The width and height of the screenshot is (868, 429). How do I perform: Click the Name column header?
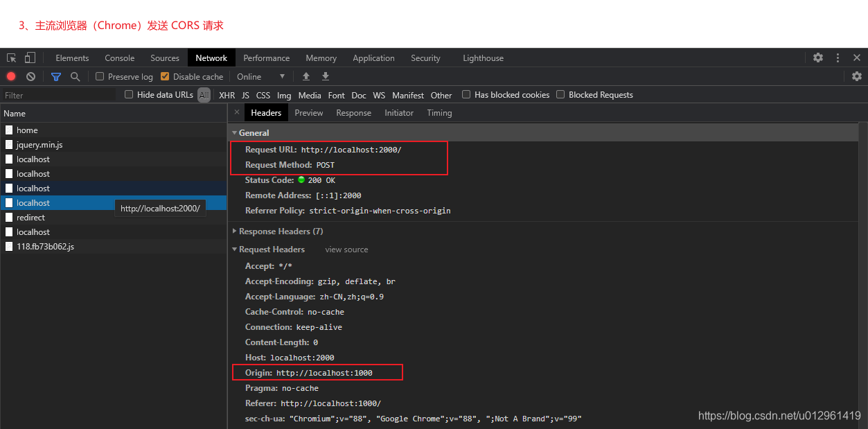(114, 113)
